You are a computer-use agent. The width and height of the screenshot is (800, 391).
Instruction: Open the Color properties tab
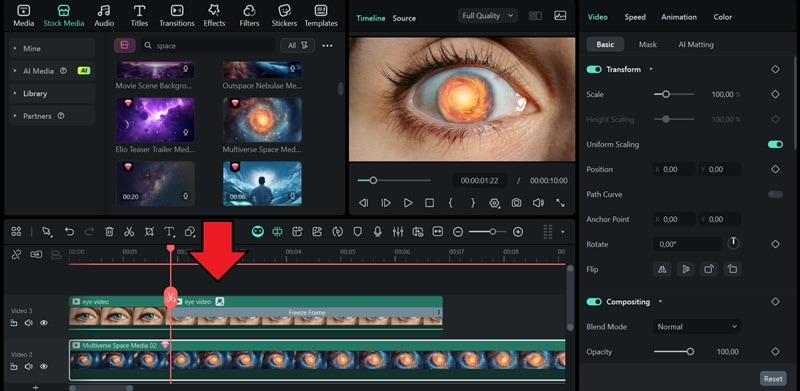722,17
